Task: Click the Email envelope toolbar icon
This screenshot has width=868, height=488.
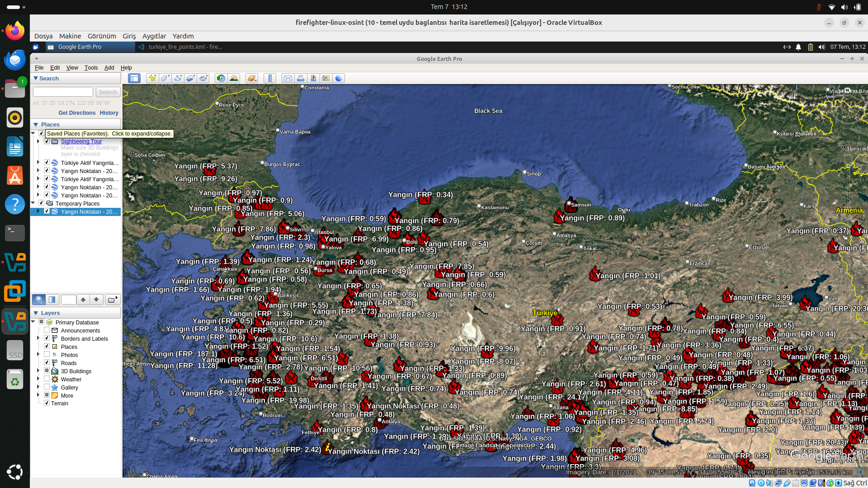Action: click(288, 78)
